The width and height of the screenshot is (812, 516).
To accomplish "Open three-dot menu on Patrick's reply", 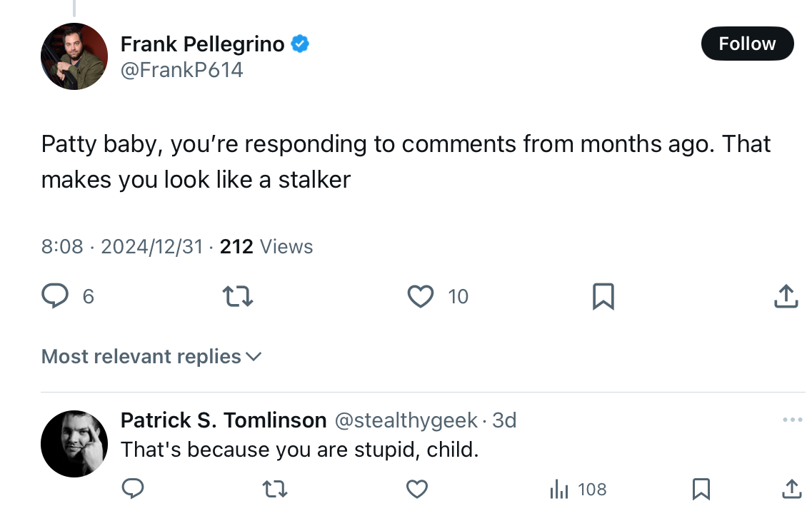I will click(x=792, y=420).
